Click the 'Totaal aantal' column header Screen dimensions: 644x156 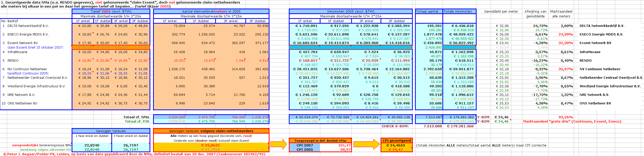coord(429,11)
